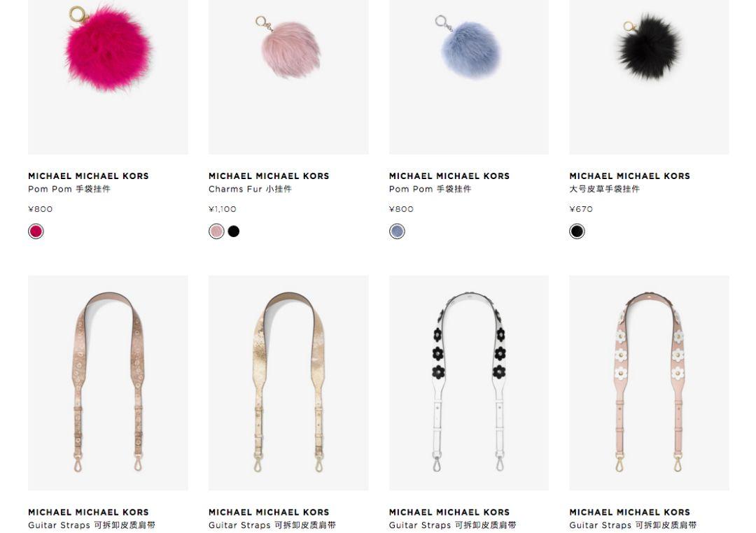Select the black swatch under ¥670 item
Screen dimensions: 756x533
coord(577,232)
